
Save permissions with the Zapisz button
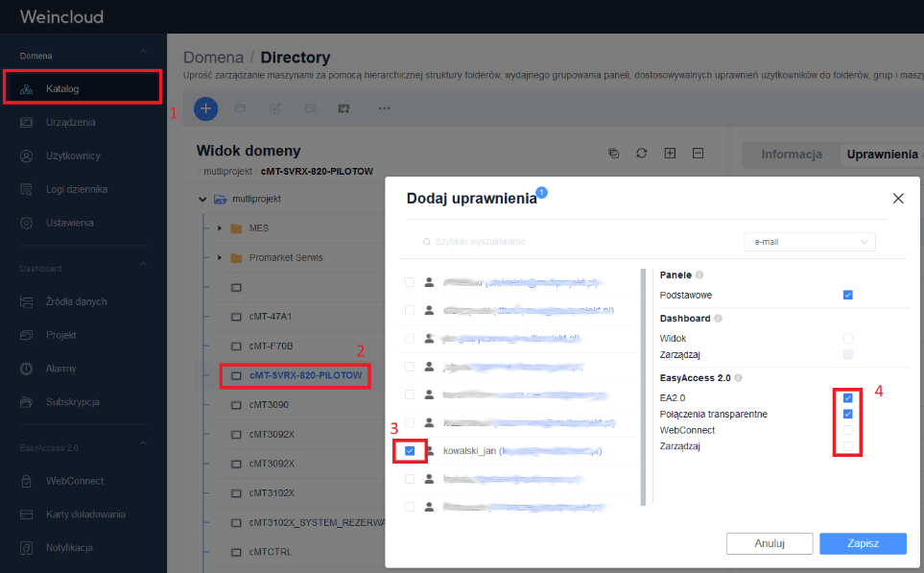[x=863, y=543]
